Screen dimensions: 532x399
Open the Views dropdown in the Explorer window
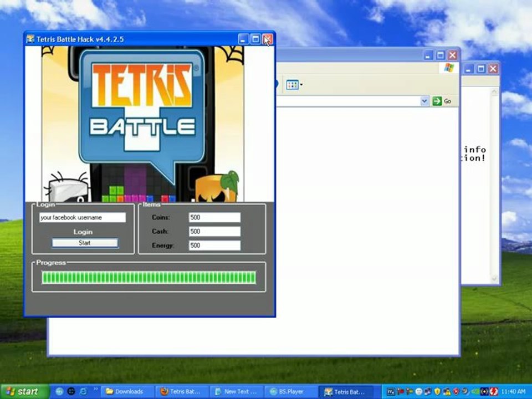point(294,84)
